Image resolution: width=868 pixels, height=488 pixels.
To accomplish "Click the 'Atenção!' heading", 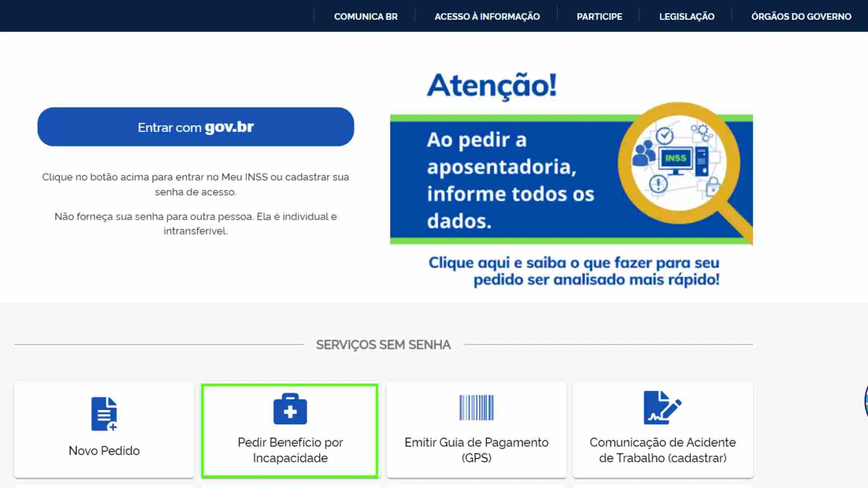I will (x=492, y=86).
